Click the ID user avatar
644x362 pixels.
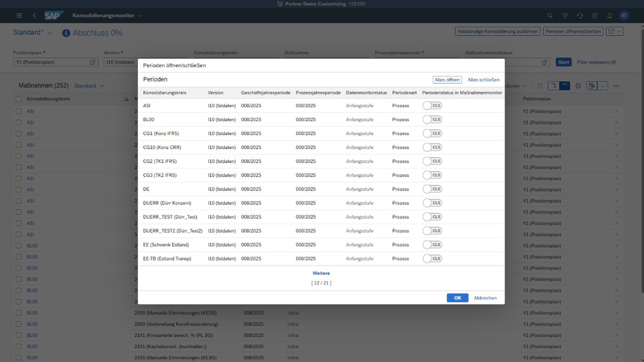click(x=624, y=15)
